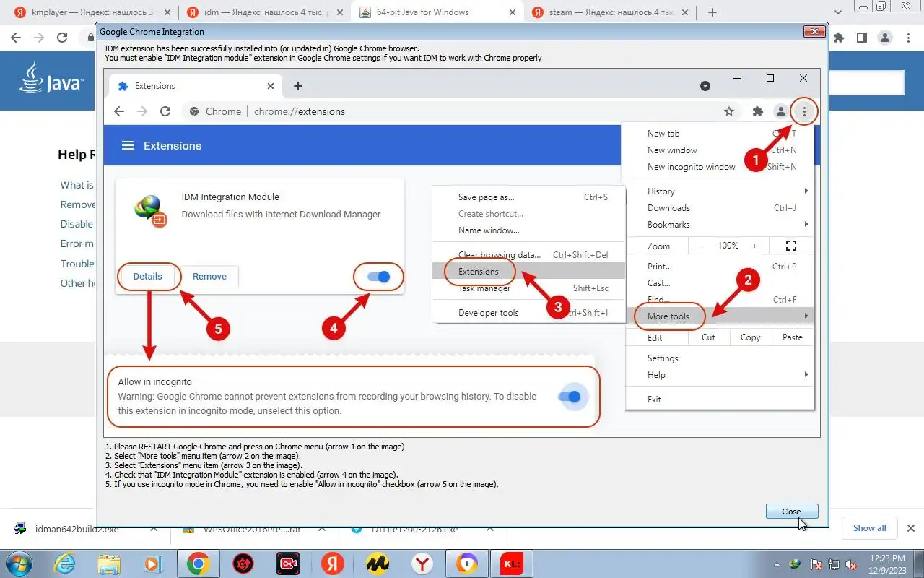Click the IDM system tray icon
This screenshot has height=578, width=924.
pyautogui.click(x=796, y=564)
